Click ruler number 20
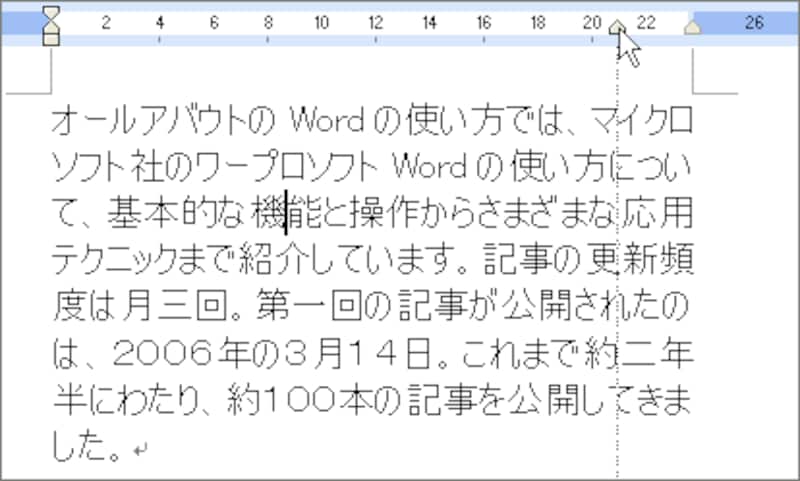Viewport: 800px width, 481px height. 592,22
